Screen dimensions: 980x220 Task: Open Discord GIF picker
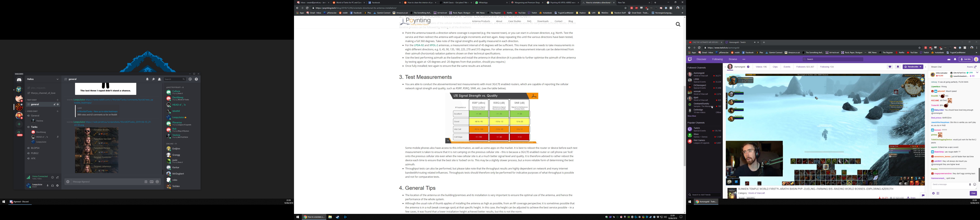pyautogui.click(x=151, y=182)
